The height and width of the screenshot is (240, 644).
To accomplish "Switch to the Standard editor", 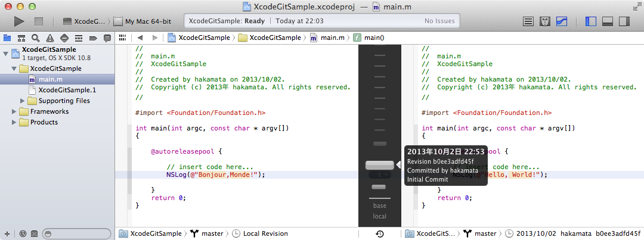I will (x=528, y=21).
